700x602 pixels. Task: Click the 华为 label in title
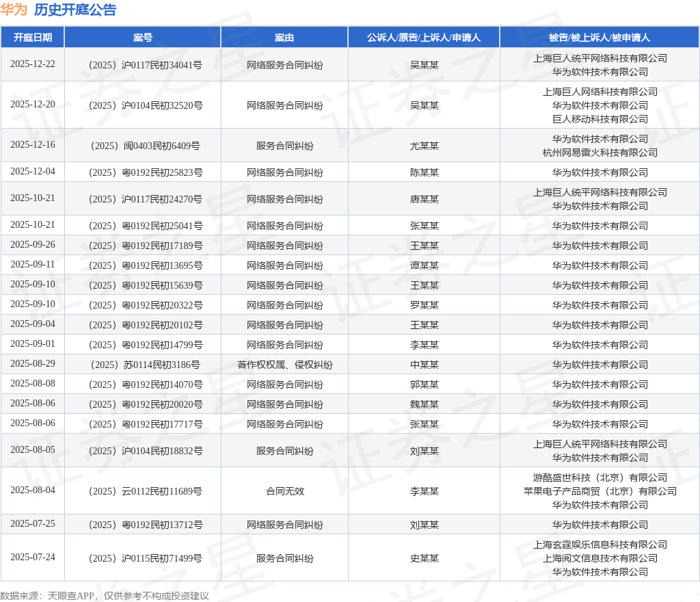(14, 10)
